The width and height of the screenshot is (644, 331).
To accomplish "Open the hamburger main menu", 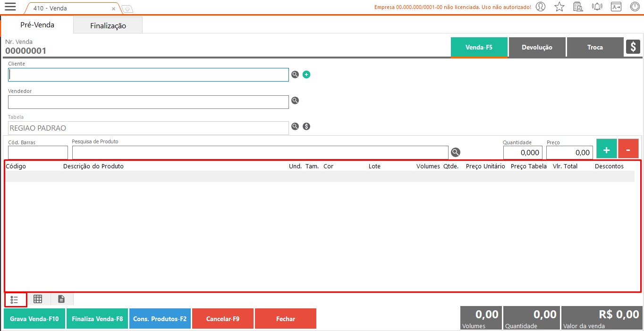I will click(x=10, y=7).
